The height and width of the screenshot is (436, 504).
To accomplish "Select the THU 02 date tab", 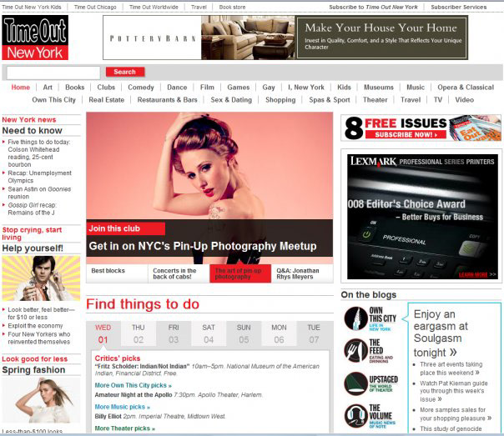I will (139, 333).
